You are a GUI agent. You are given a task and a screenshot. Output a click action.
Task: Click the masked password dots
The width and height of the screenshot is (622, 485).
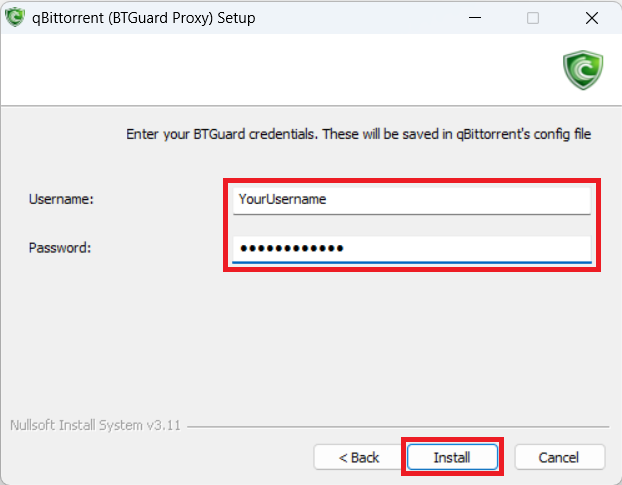pyautogui.click(x=289, y=247)
